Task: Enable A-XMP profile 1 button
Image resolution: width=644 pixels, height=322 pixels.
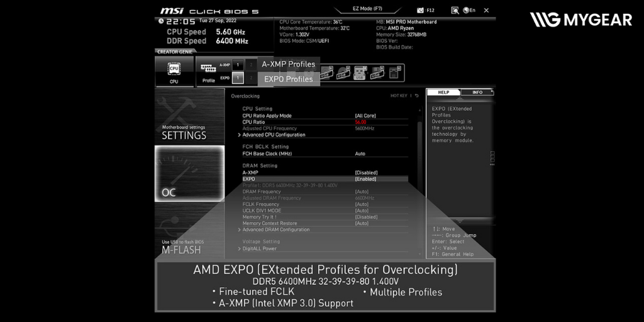Action: click(x=238, y=64)
